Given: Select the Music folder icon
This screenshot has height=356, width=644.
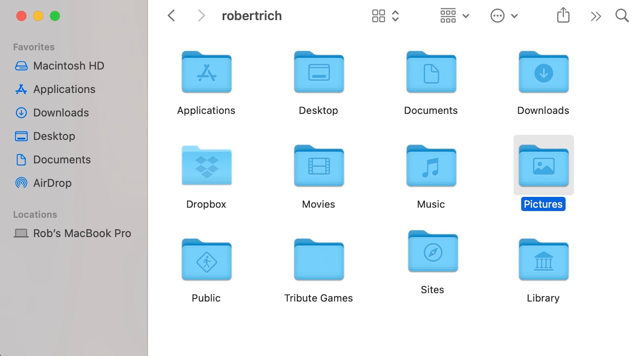Looking at the screenshot, I should click(x=431, y=166).
